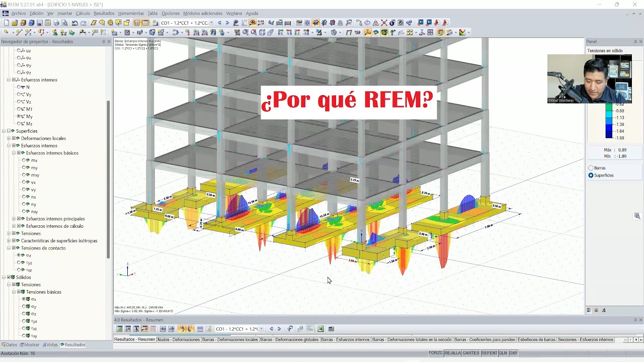The width and height of the screenshot is (644, 362).
Task: Click the show results (eye) icon in toolbar
Action: pyautogui.click(x=252, y=23)
